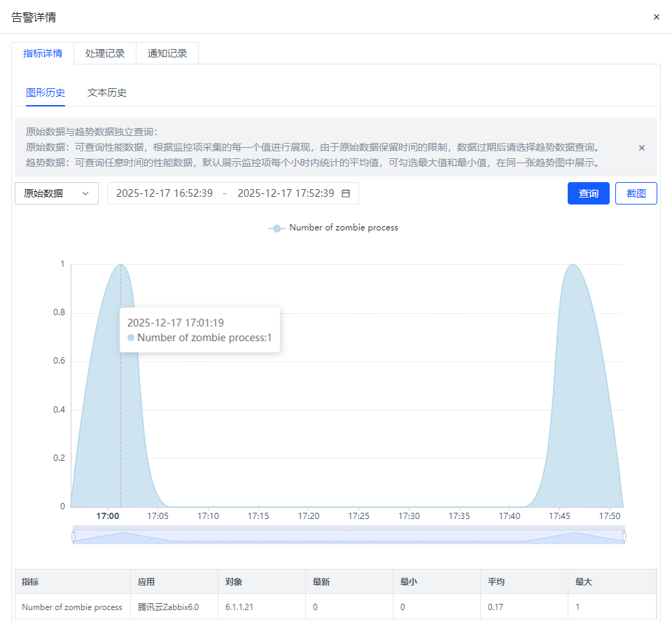
Task: Click the right handle of chart zoom slider
Action: [624, 537]
